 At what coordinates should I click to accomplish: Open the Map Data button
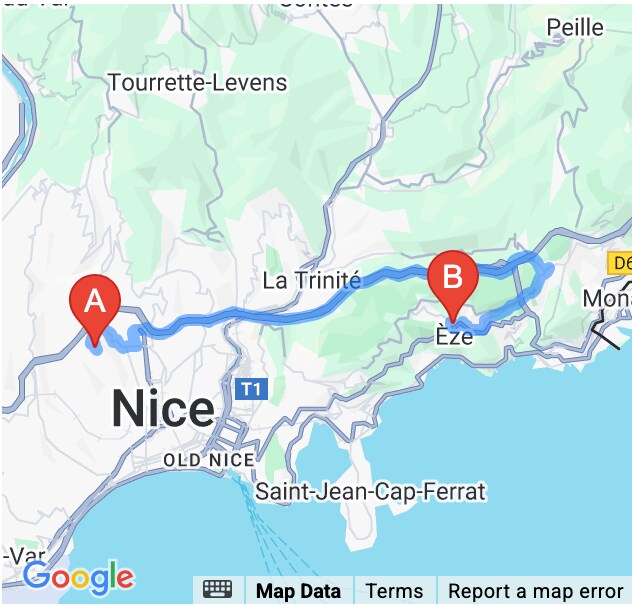(299, 591)
